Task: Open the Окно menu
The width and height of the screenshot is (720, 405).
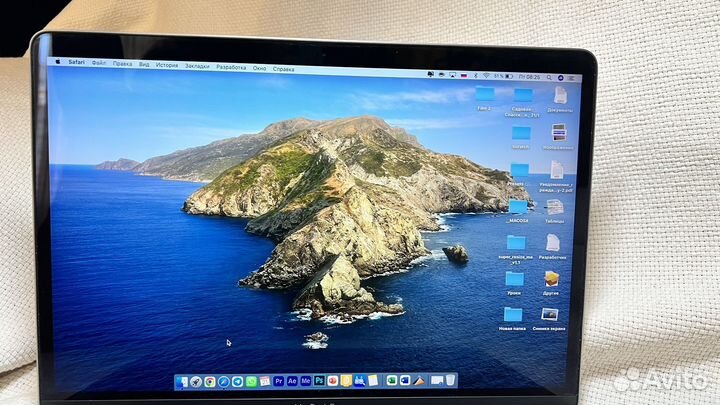Action: click(259, 68)
